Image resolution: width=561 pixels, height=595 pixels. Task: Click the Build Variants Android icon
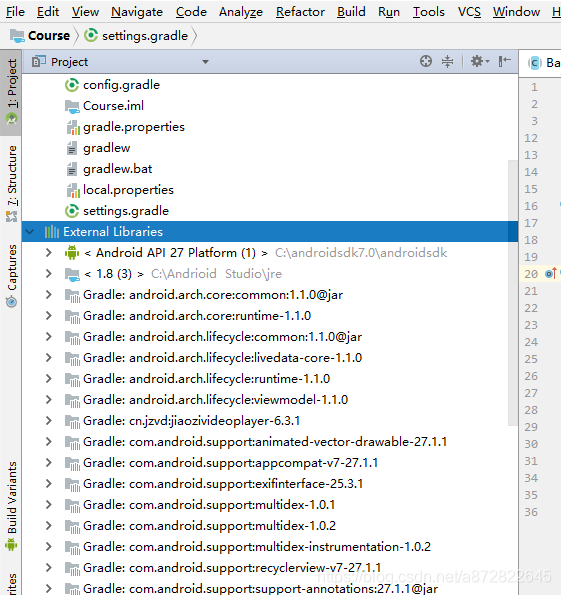tap(11, 545)
